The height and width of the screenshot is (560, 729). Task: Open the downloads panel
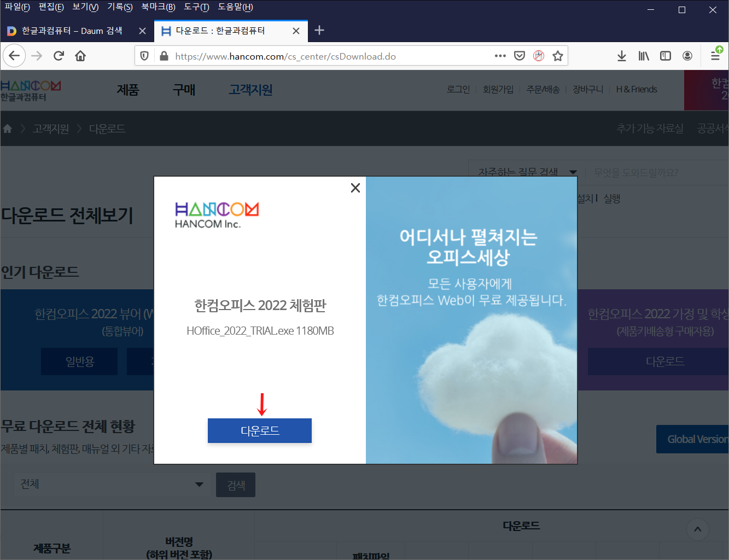[622, 56]
